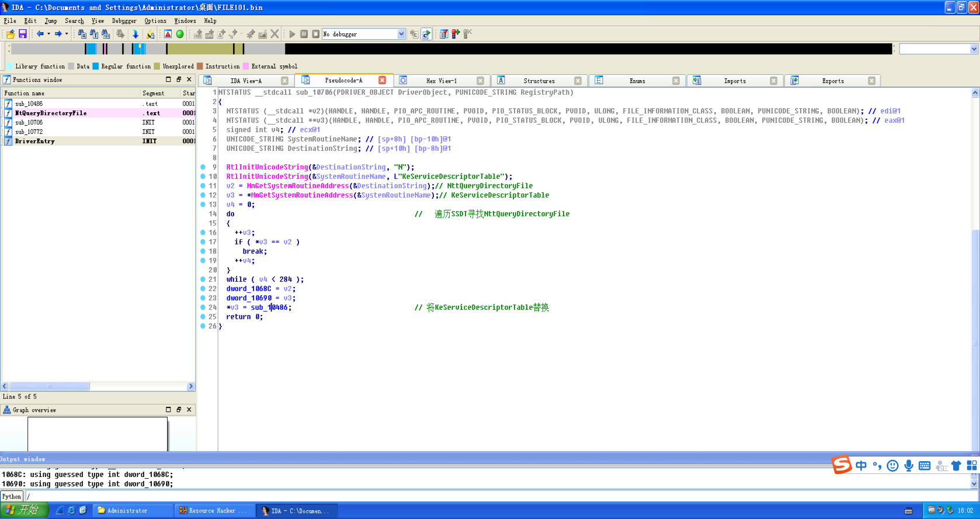This screenshot has width=980, height=519.
Task: Select sub_10486 in the Functions window
Action: [99, 103]
